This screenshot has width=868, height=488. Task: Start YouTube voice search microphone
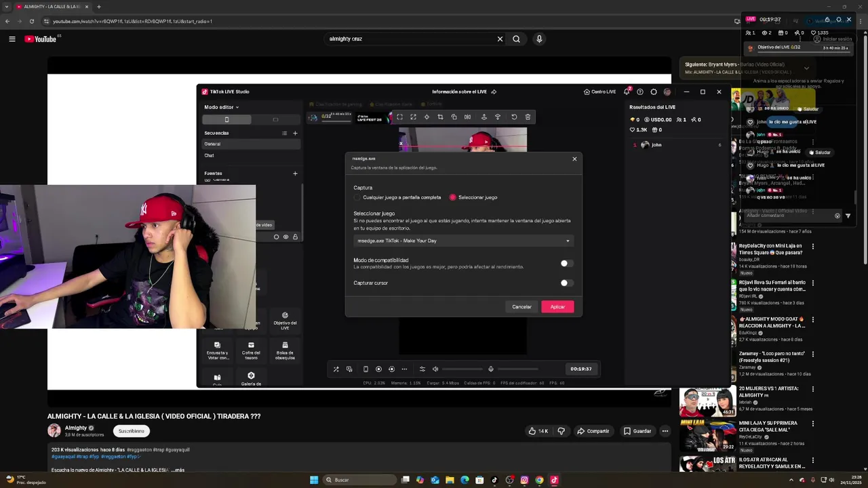click(539, 39)
